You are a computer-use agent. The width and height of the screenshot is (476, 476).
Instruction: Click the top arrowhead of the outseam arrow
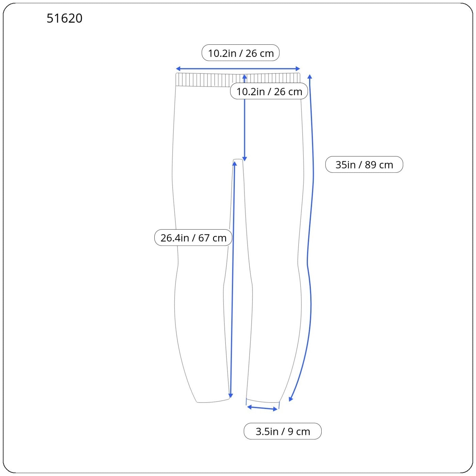[310, 77]
